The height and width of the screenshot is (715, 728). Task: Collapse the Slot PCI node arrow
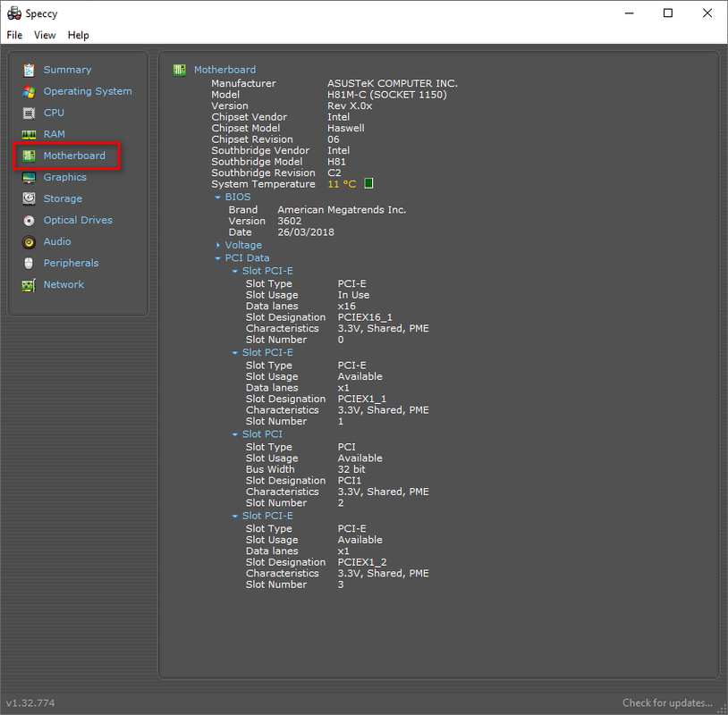pyautogui.click(x=235, y=434)
